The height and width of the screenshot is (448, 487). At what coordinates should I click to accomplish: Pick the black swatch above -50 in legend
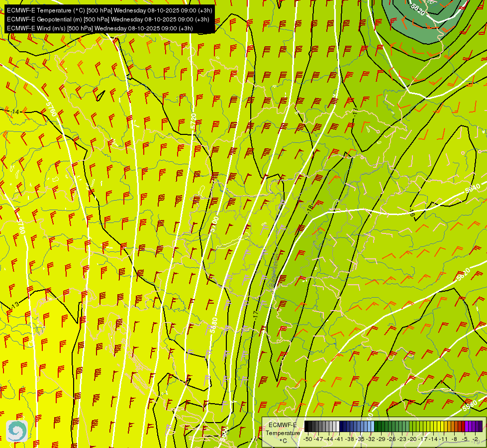point(306,426)
